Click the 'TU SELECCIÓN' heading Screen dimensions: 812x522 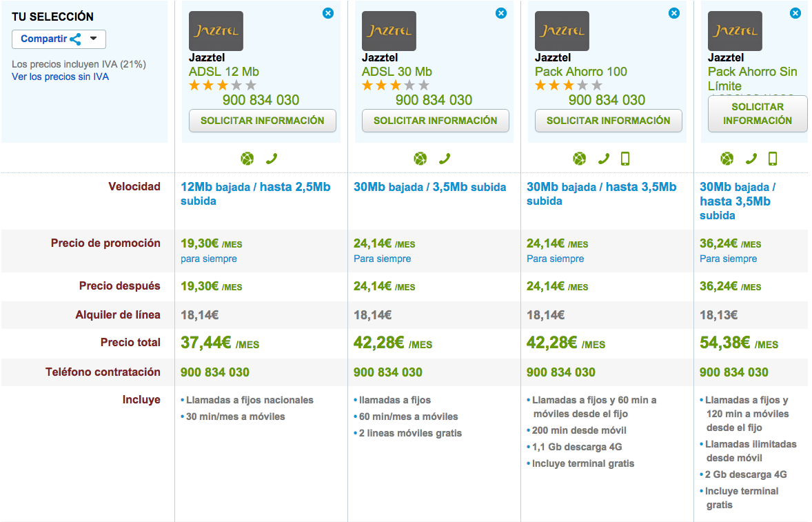pos(53,17)
